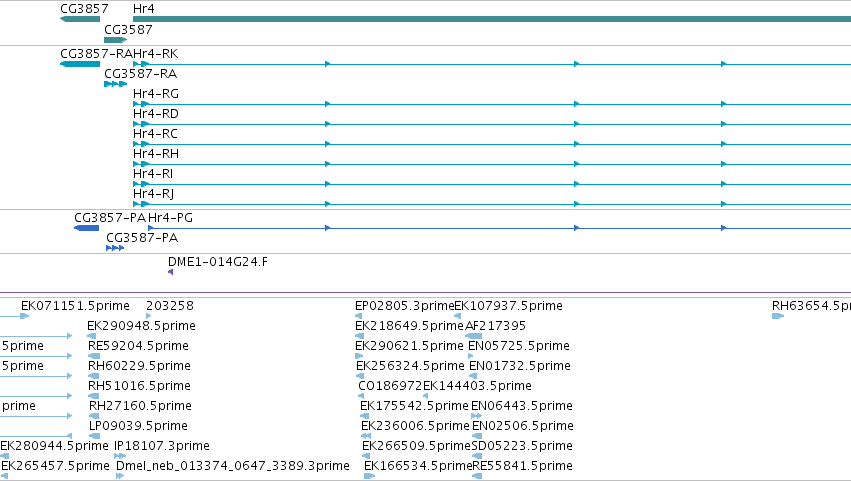
Task: Select the DME1-014G24.F feature label
Action: (218, 262)
